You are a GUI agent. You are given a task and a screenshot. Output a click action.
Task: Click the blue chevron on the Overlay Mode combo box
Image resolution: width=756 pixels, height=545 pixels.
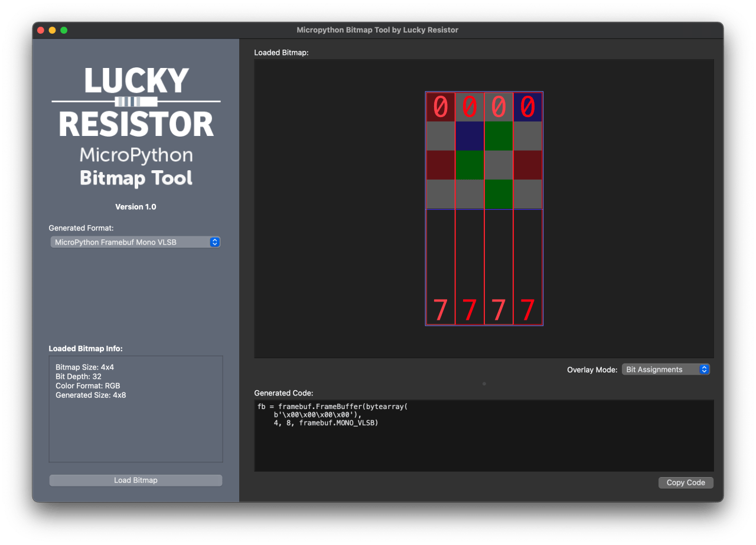tap(704, 369)
